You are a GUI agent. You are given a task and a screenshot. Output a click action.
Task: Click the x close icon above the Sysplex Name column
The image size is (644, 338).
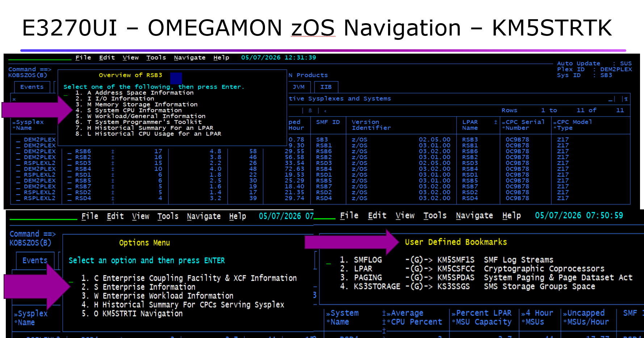click(x=14, y=99)
